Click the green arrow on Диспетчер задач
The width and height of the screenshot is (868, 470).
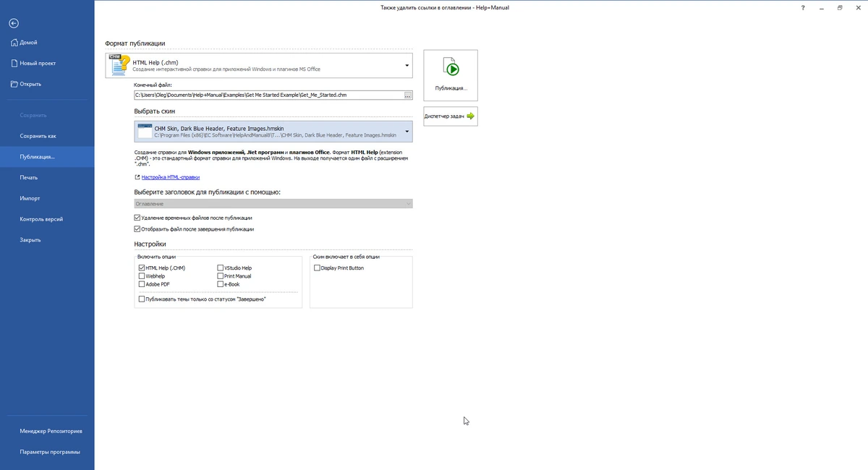coord(471,116)
